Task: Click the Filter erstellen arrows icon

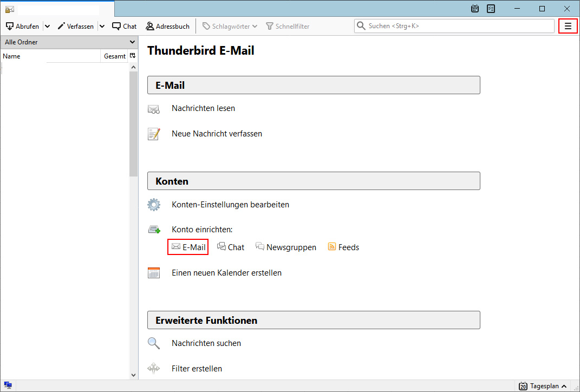Action: [x=153, y=368]
